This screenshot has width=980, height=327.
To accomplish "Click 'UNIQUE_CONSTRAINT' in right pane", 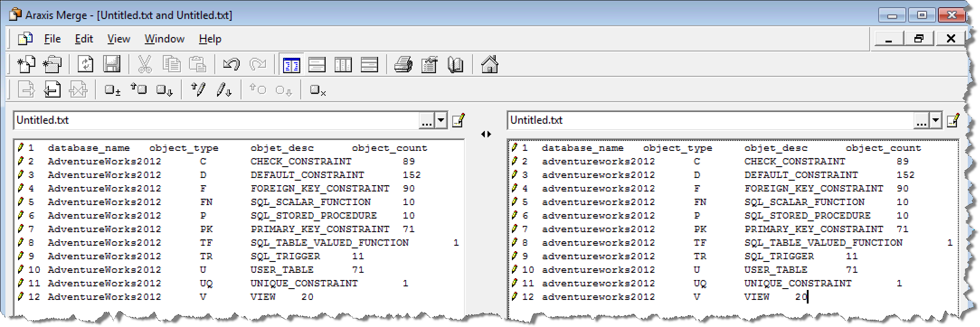I will coord(798,284).
